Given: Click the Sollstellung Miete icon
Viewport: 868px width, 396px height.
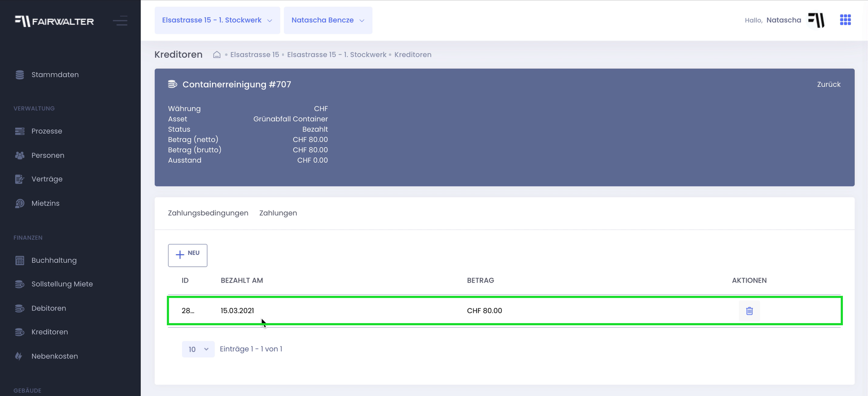Looking at the screenshot, I should tap(20, 284).
